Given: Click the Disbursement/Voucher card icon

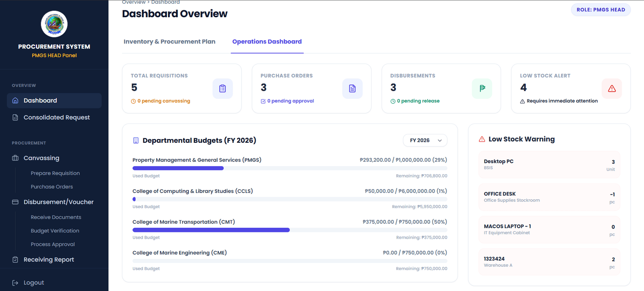Looking at the screenshot, I should [x=16, y=202].
